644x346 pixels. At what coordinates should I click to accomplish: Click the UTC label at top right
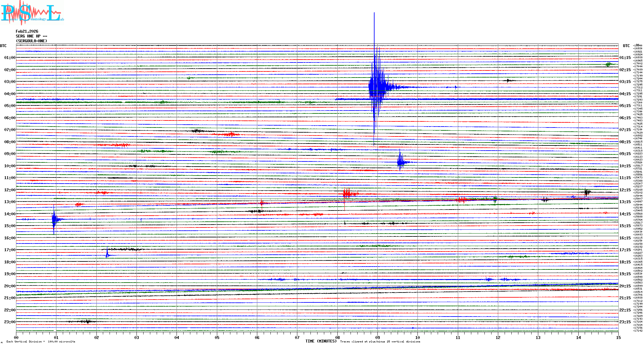pyautogui.click(x=626, y=46)
